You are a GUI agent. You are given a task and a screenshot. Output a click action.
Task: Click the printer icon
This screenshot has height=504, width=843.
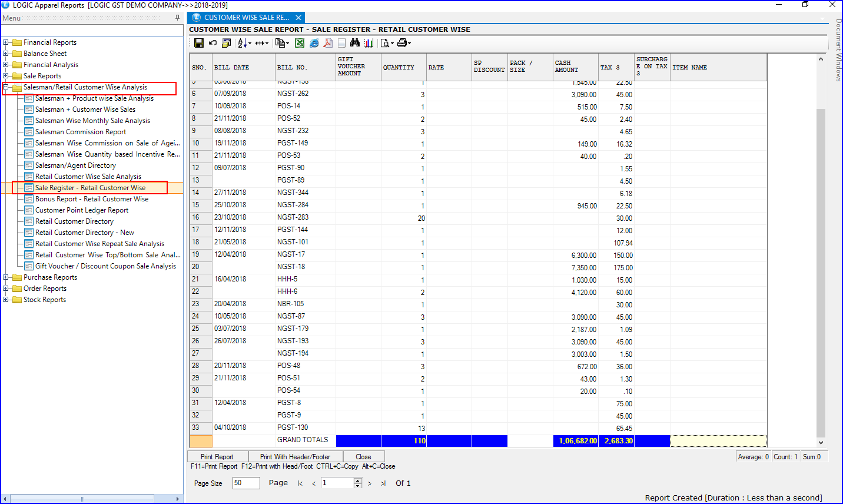coord(402,43)
